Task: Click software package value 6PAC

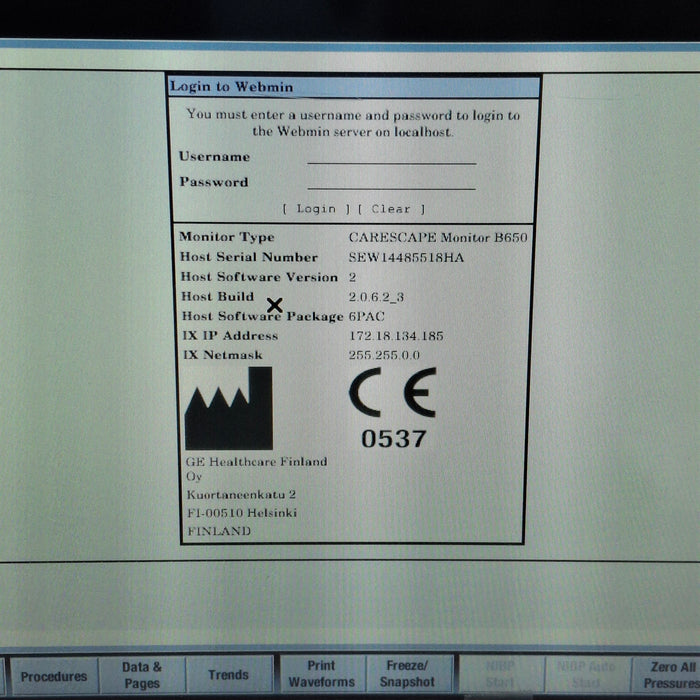Action: [x=367, y=317]
